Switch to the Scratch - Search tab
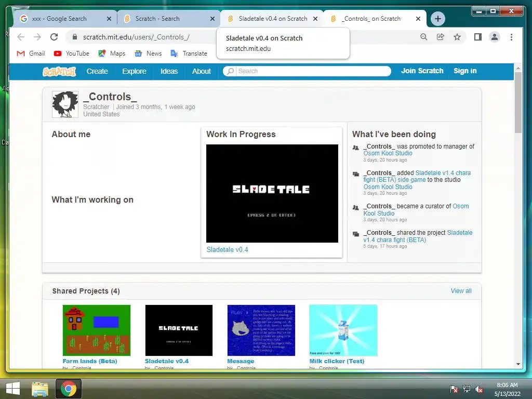This screenshot has width=532, height=399. pyautogui.click(x=168, y=19)
